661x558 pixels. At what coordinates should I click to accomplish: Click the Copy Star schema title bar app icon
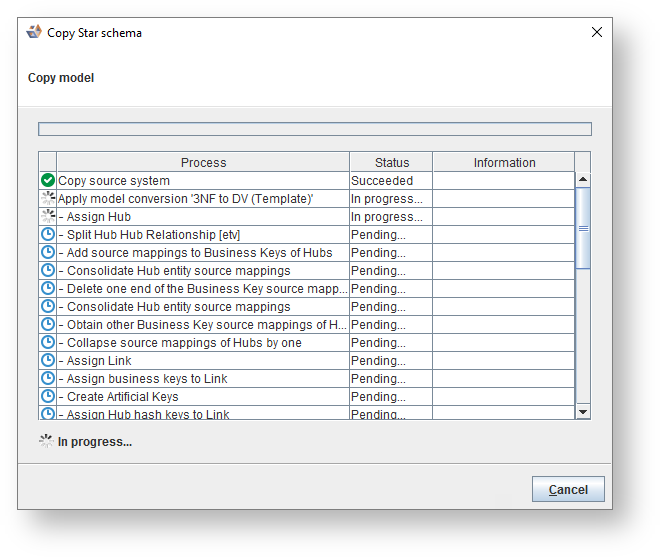pos(34,32)
